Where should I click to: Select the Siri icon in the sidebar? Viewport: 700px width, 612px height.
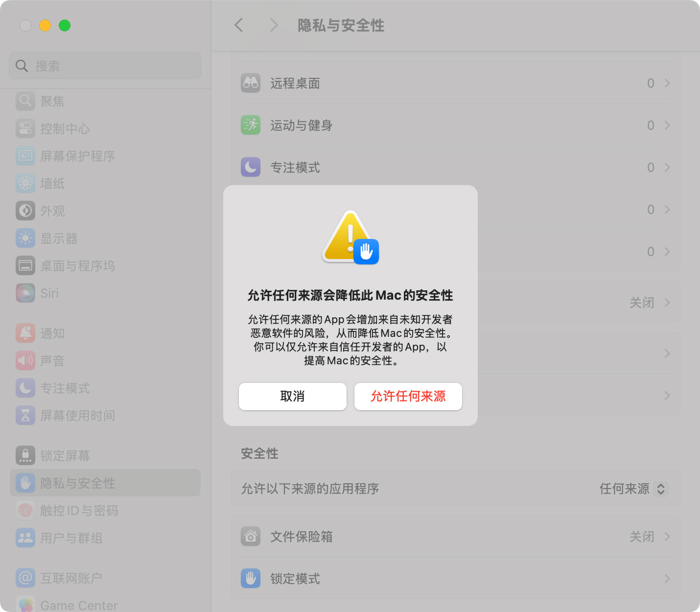(25, 293)
